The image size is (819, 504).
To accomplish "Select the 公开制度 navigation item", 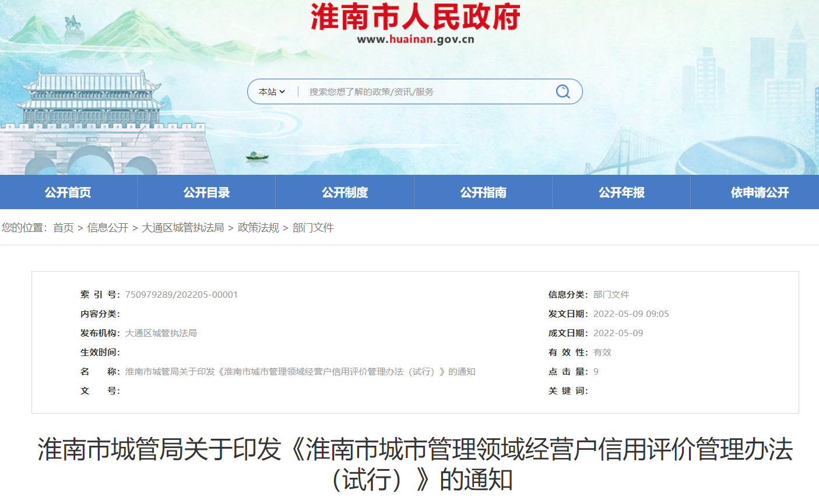I will click(345, 192).
